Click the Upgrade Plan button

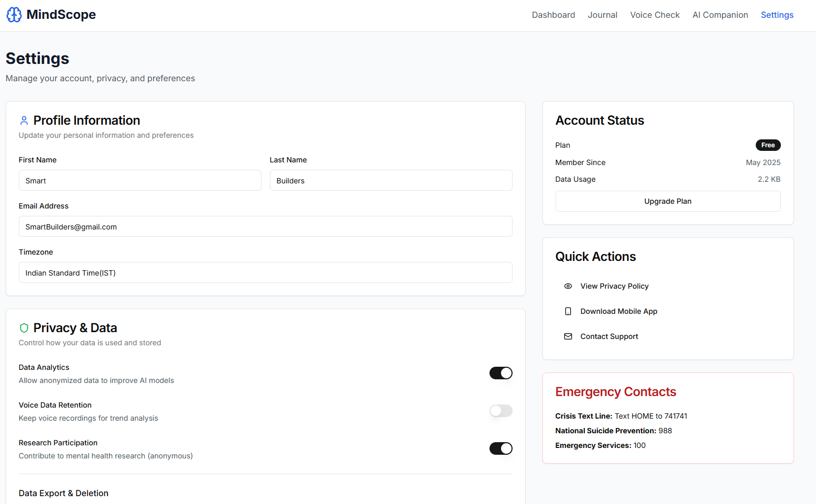pos(668,201)
